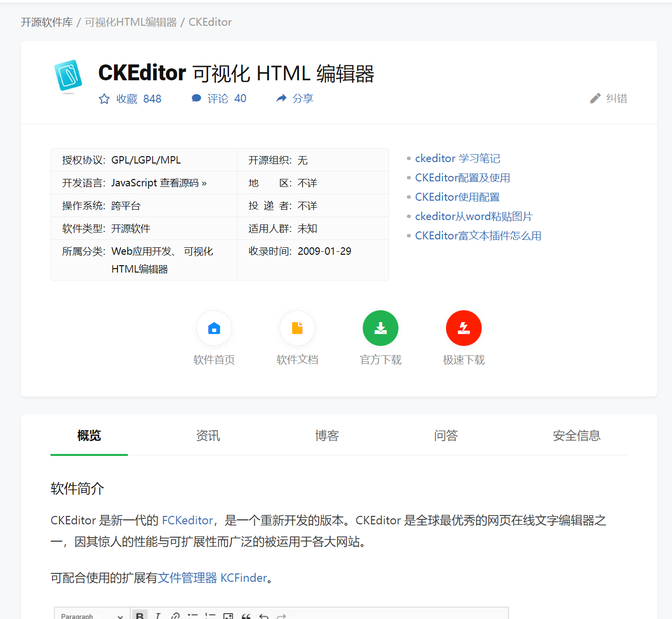
Task: Click the JavaScript language value
Action: point(134,183)
